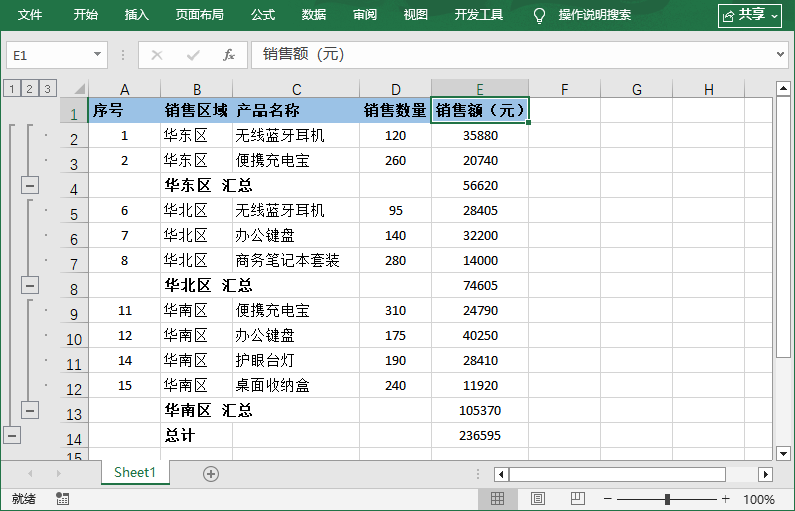Click the grand total value 236595
Screen dimensions: 795x511
point(480,435)
